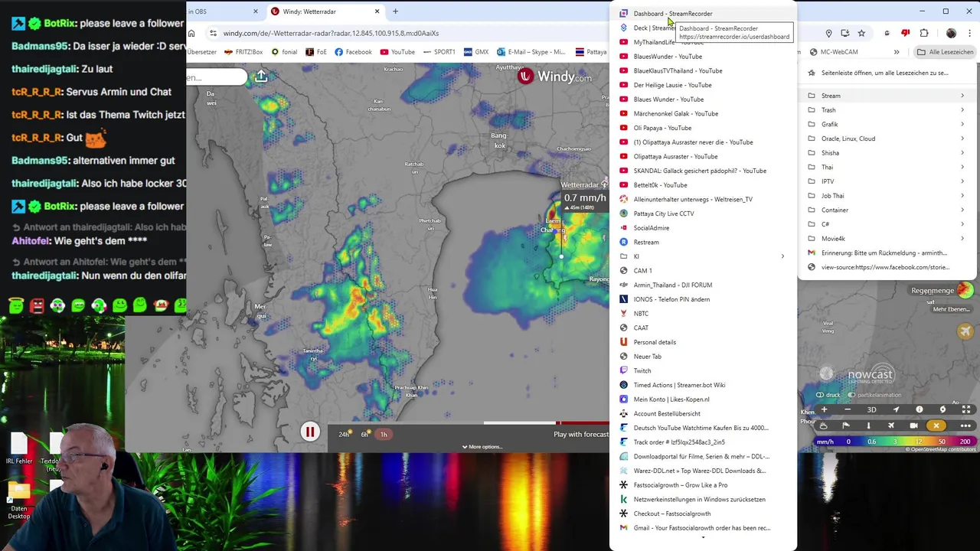Click the location pin icon in address bar
This screenshot has height=551, width=980.
tap(828, 33)
